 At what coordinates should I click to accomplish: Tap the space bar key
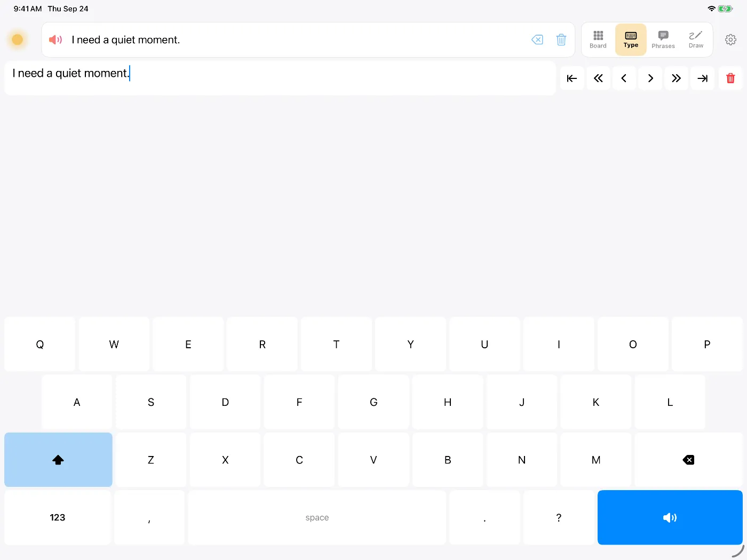click(x=317, y=517)
